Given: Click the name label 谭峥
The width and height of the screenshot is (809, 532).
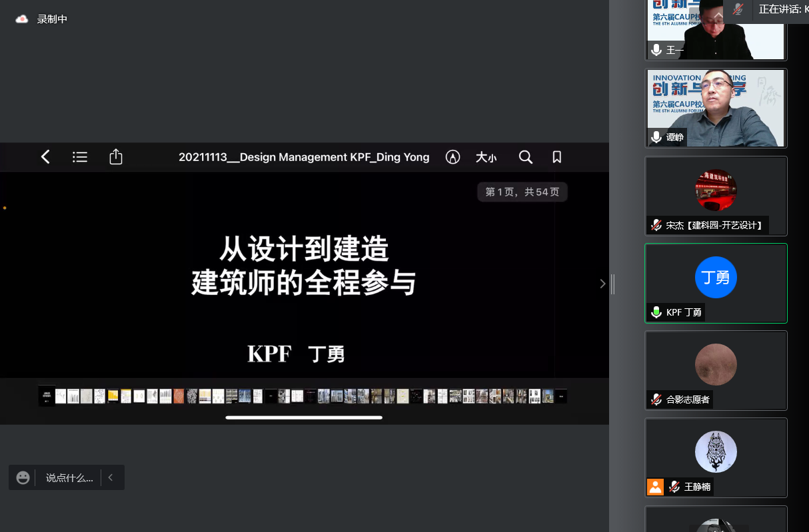Looking at the screenshot, I should pyautogui.click(x=675, y=137).
